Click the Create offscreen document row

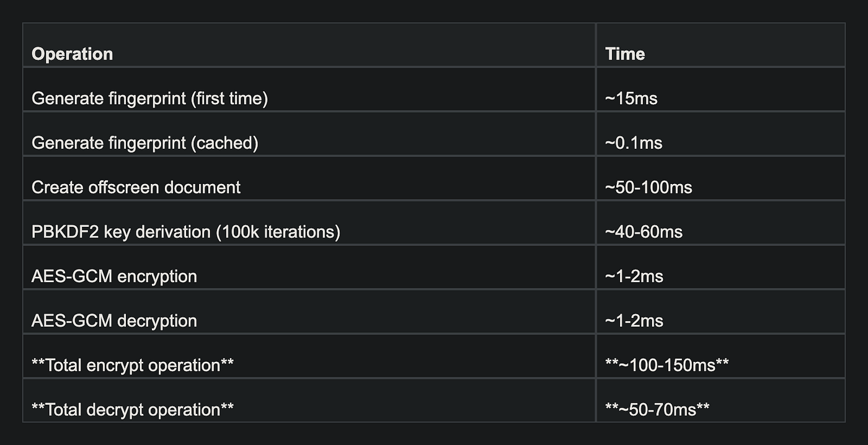434,179
